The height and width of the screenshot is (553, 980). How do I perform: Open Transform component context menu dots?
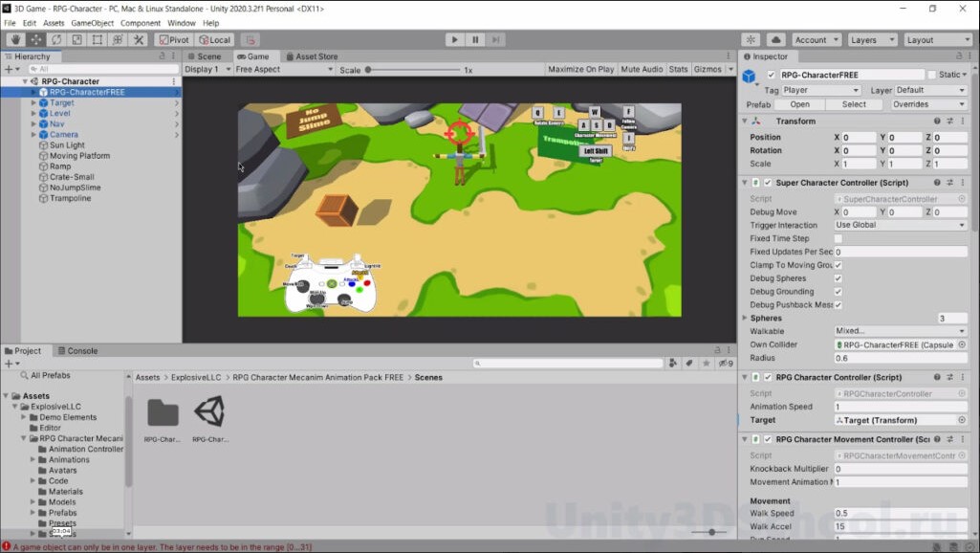click(x=963, y=121)
